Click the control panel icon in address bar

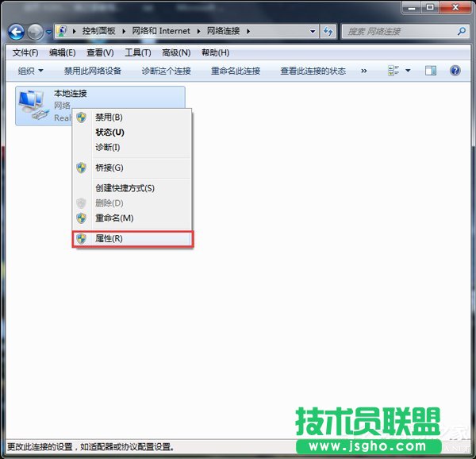pos(62,31)
